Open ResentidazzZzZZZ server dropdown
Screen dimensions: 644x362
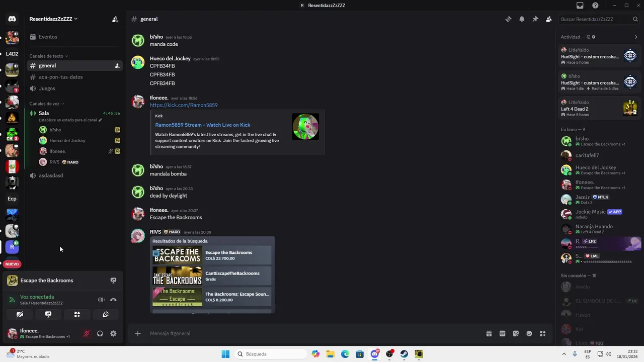point(53,19)
